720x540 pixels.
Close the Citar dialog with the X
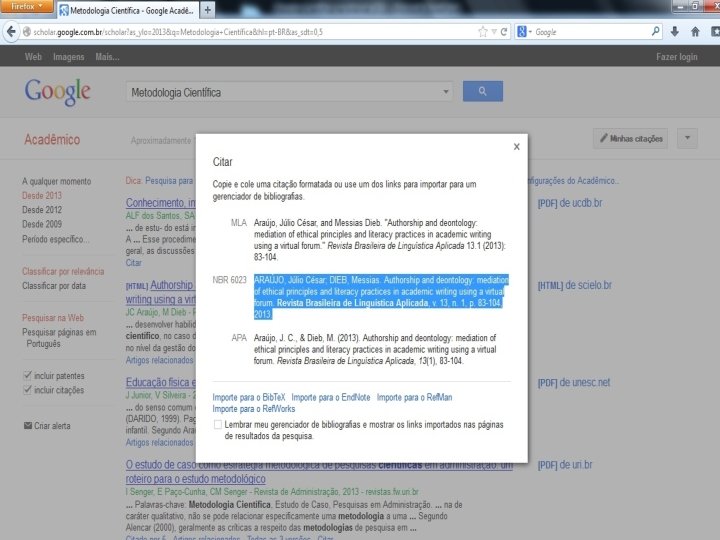(517, 146)
